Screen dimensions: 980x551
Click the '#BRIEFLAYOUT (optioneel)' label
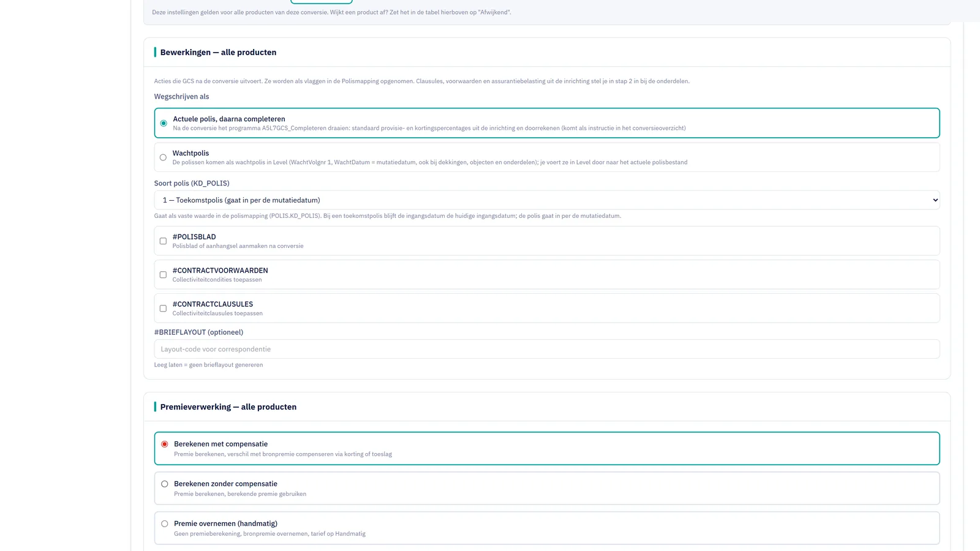198,332
